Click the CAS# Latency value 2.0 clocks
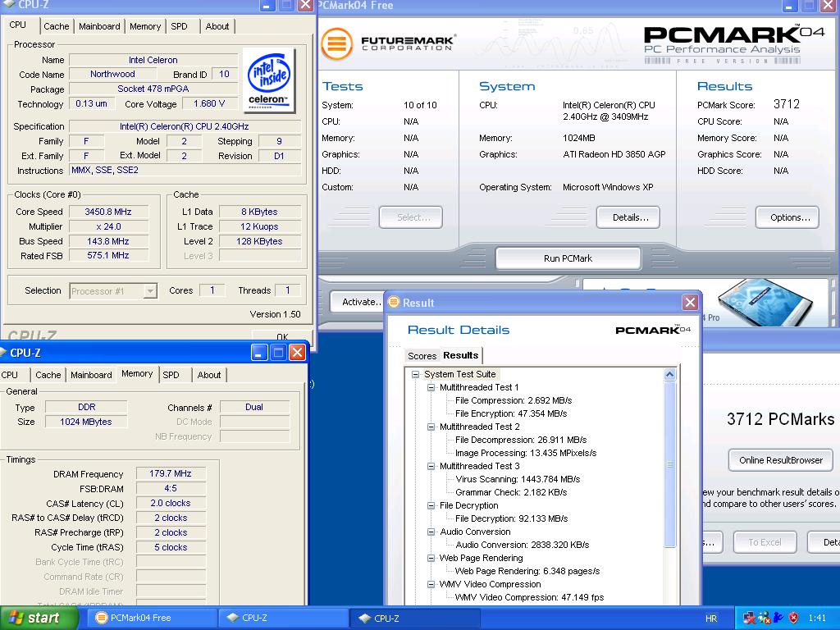The height and width of the screenshot is (630, 840). 171,503
